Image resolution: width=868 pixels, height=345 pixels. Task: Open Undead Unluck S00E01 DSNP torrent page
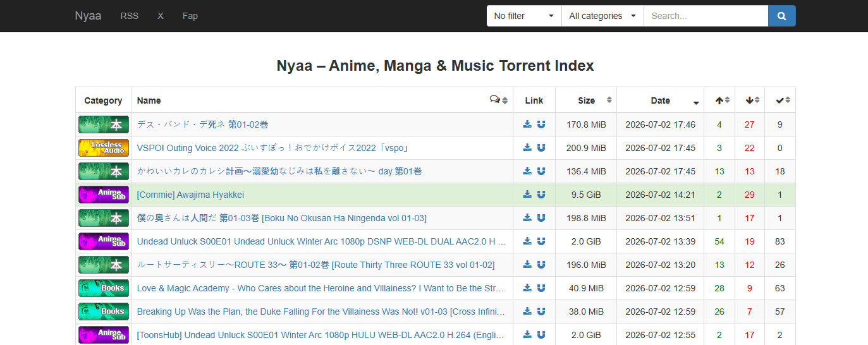pyautogui.click(x=322, y=241)
